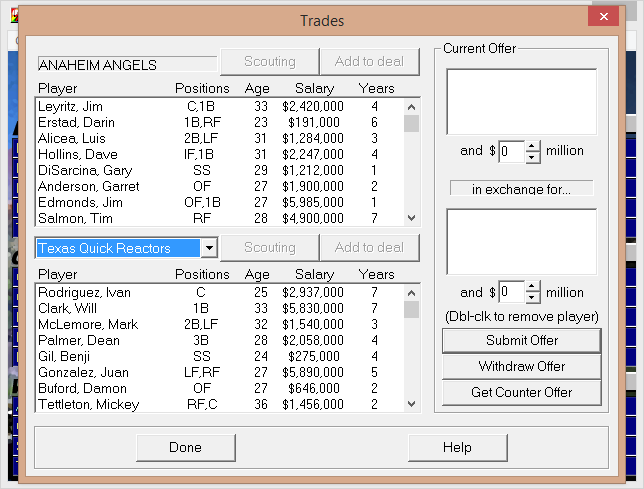Click Withdraw Offer button
This screenshot has height=489, width=644.
click(x=522, y=366)
